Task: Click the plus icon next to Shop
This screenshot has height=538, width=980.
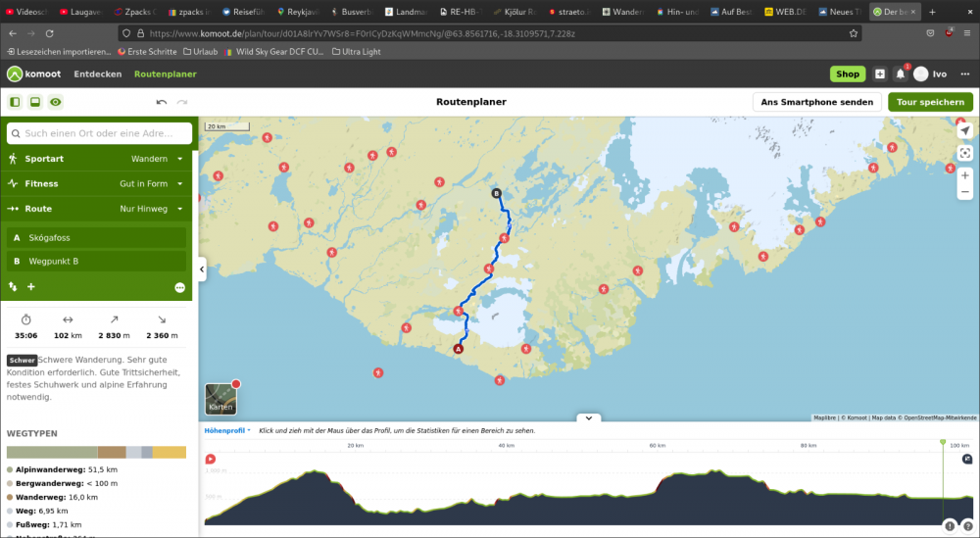Action: click(879, 73)
